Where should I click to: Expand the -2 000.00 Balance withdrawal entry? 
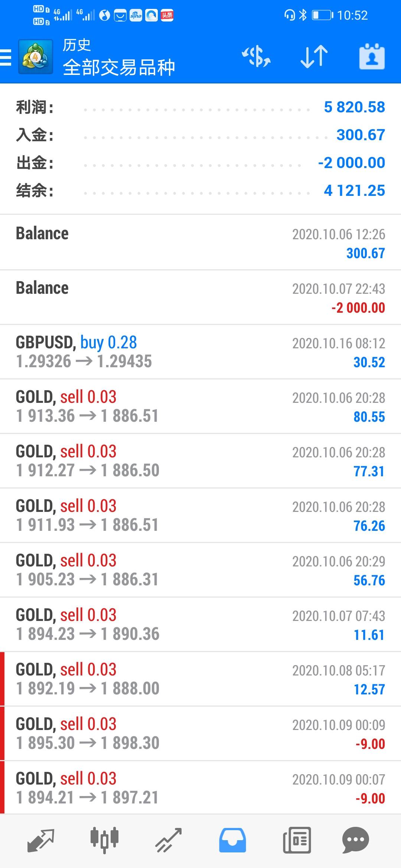click(200, 297)
